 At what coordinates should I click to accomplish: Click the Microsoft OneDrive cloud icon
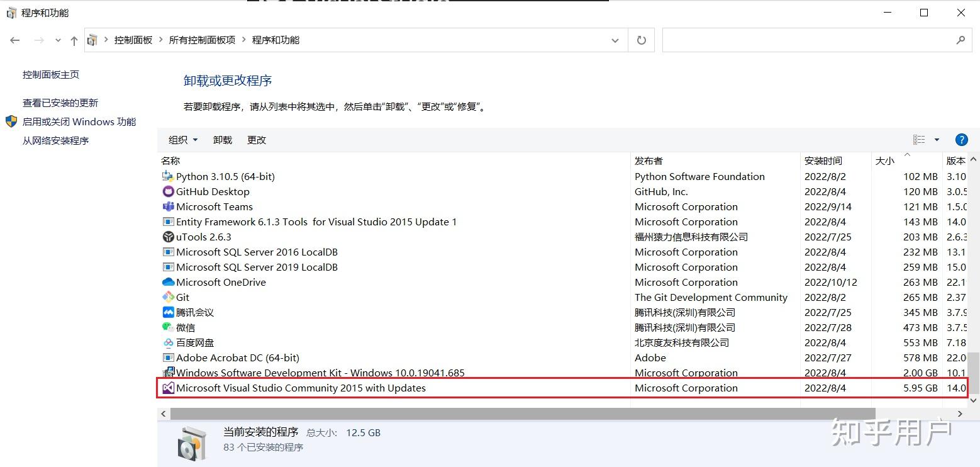point(168,282)
